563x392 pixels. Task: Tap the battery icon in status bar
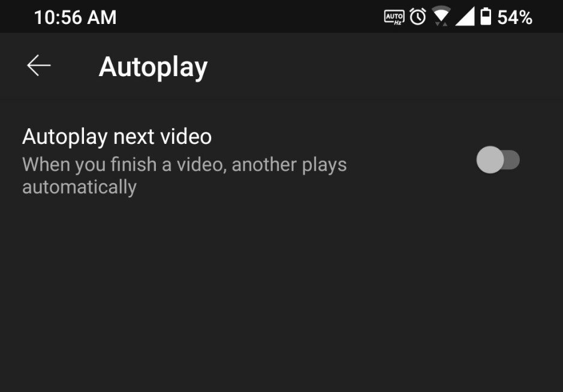(x=486, y=17)
